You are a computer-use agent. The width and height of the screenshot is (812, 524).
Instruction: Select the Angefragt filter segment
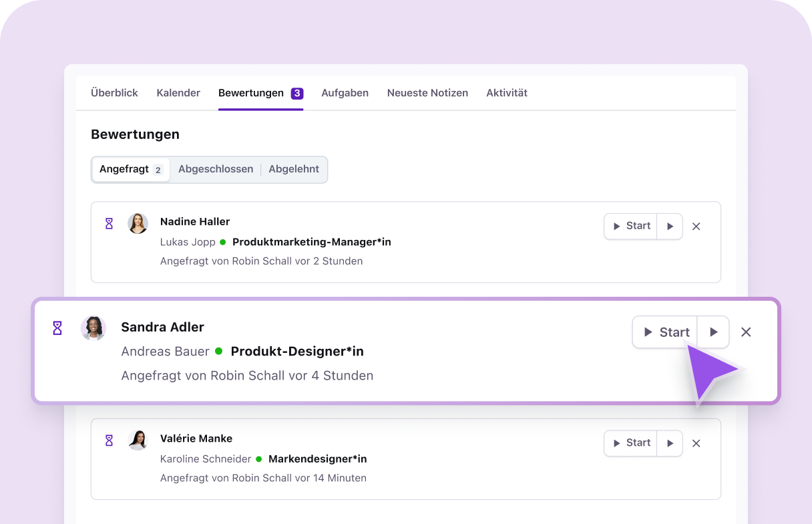pos(130,169)
